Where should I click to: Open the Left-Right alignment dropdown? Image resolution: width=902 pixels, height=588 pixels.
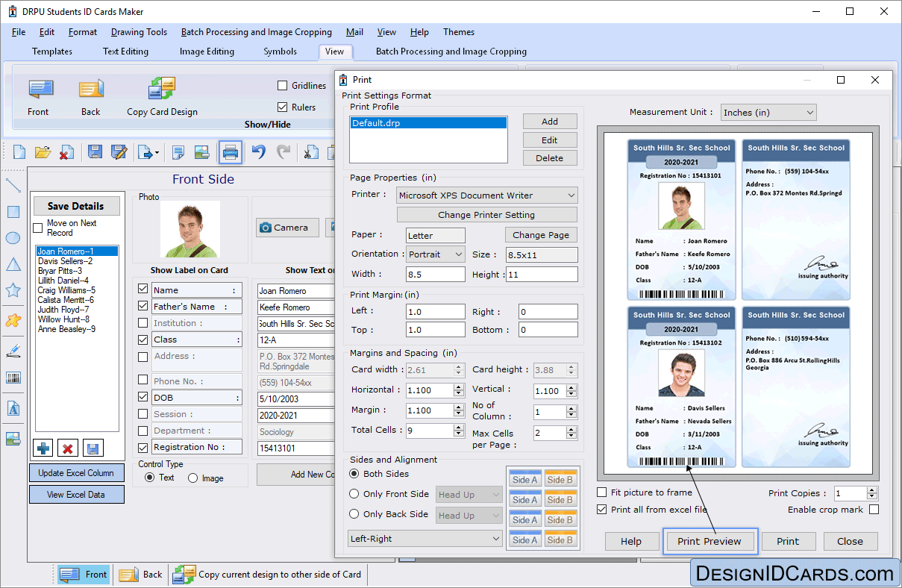point(425,539)
